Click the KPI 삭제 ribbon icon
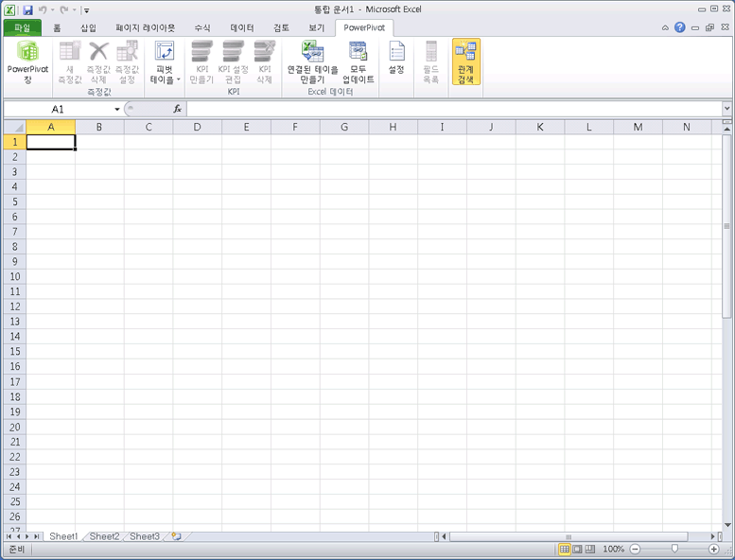735x560 pixels. click(x=264, y=61)
